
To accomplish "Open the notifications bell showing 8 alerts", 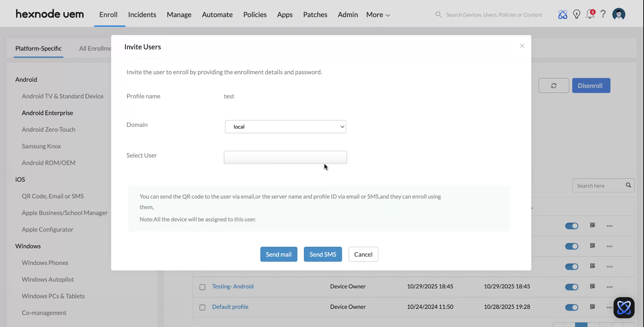I will pyautogui.click(x=590, y=14).
